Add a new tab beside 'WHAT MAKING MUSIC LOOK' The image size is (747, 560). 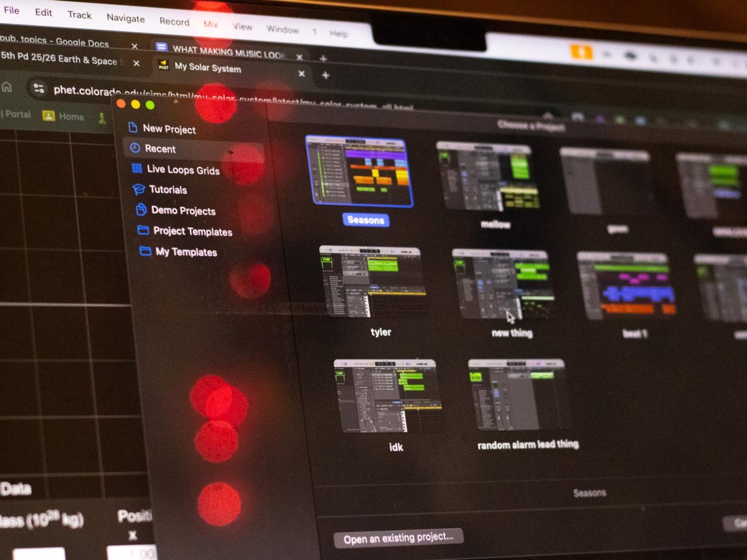(x=322, y=59)
